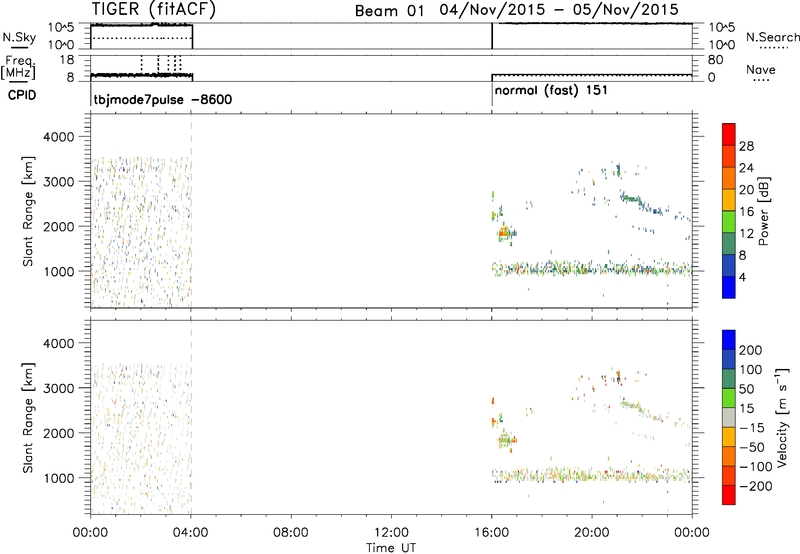Select the normal (fast) 151 CPID text
Screen dimensions: 800x554
click(551, 91)
